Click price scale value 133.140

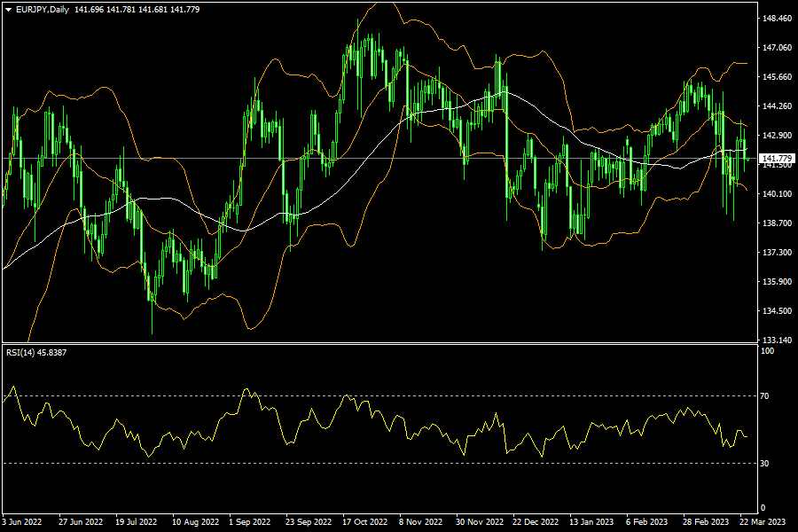[x=777, y=340]
